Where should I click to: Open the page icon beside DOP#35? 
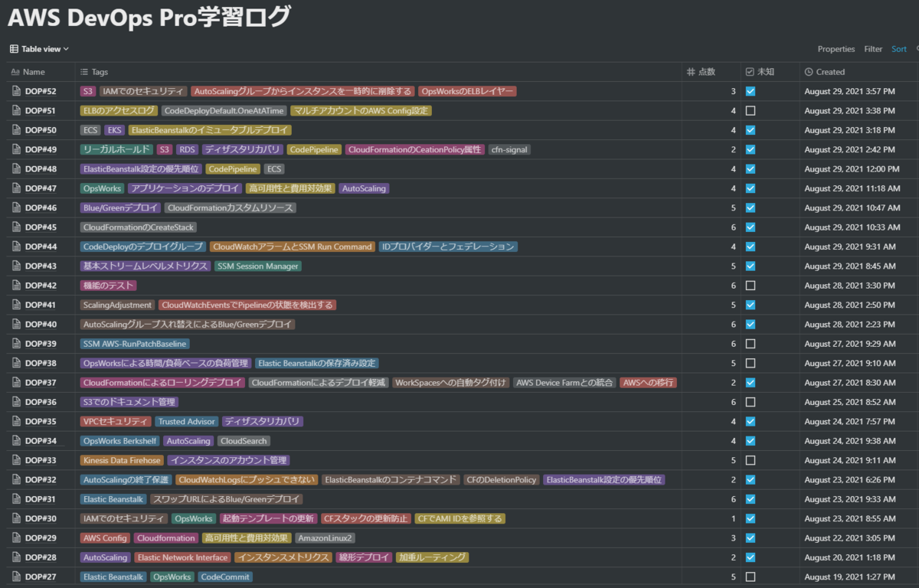tap(16, 422)
